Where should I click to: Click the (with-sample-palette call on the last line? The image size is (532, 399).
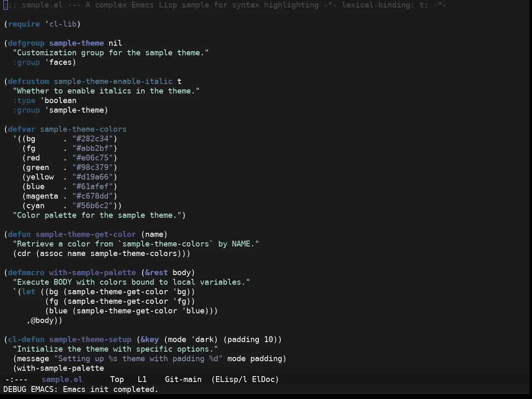pyautogui.click(x=58, y=368)
